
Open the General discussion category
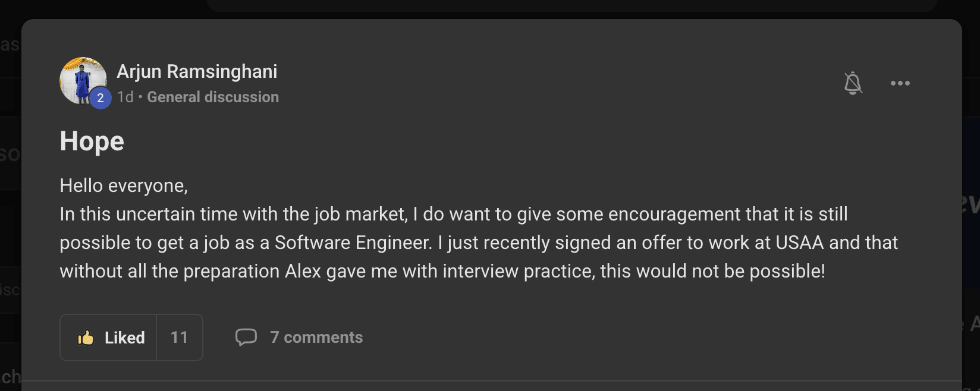coord(213,97)
